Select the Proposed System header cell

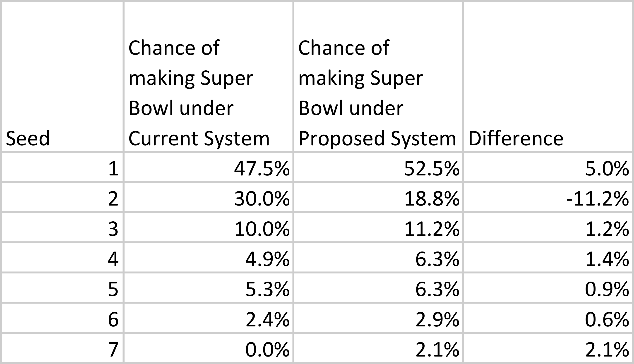(378, 76)
